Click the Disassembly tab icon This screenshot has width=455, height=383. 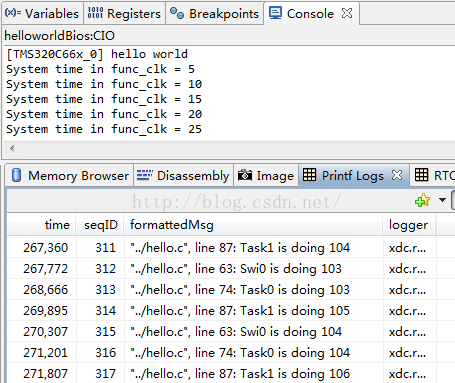(145, 175)
